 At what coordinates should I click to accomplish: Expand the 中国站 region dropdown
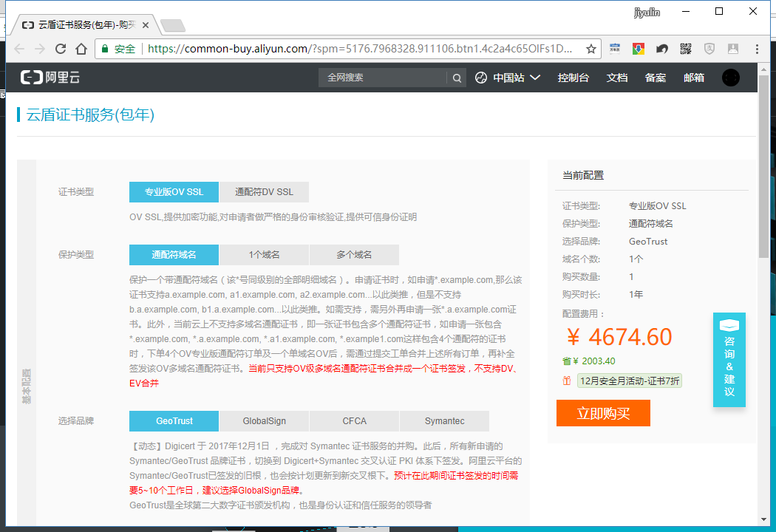[508, 78]
